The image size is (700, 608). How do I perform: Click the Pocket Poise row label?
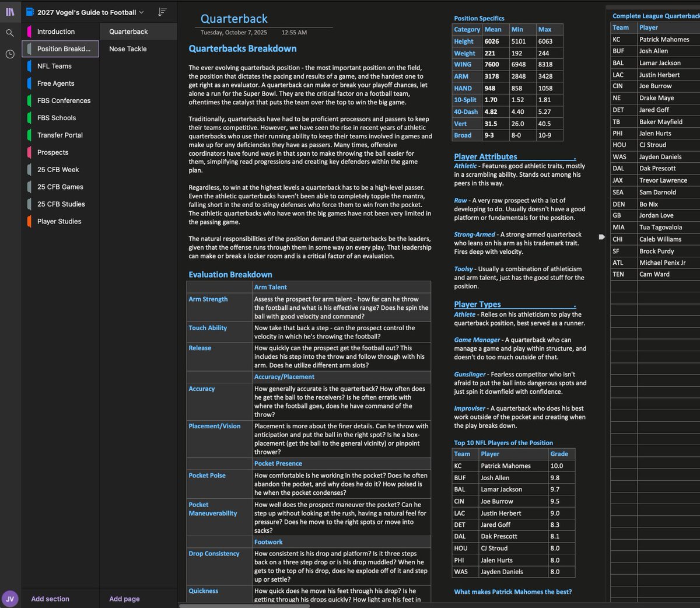click(207, 476)
